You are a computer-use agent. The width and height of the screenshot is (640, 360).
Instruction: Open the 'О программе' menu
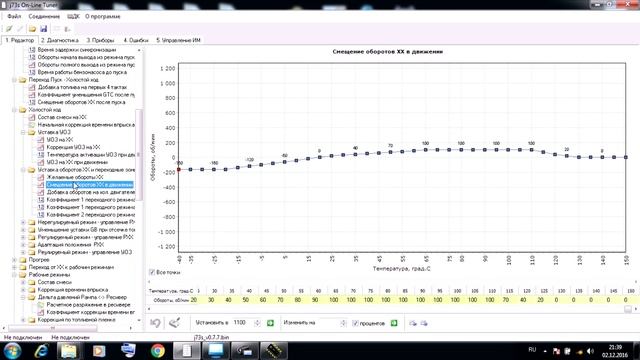point(102,16)
